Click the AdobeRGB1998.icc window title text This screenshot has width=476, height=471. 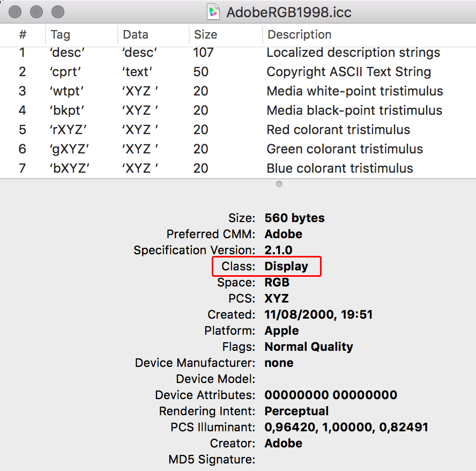(x=289, y=12)
